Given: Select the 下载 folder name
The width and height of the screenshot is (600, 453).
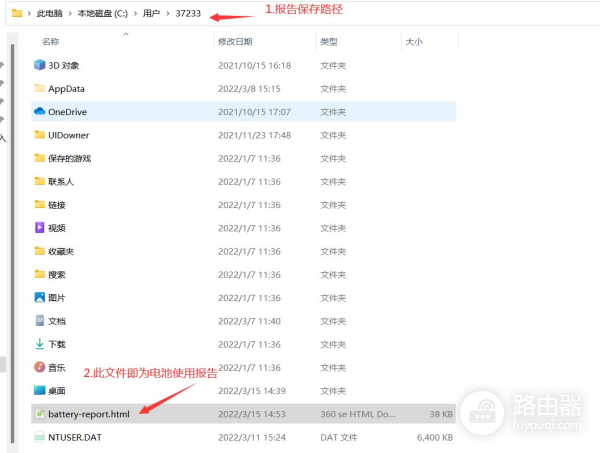Looking at the screenshot, I should 57,344.
